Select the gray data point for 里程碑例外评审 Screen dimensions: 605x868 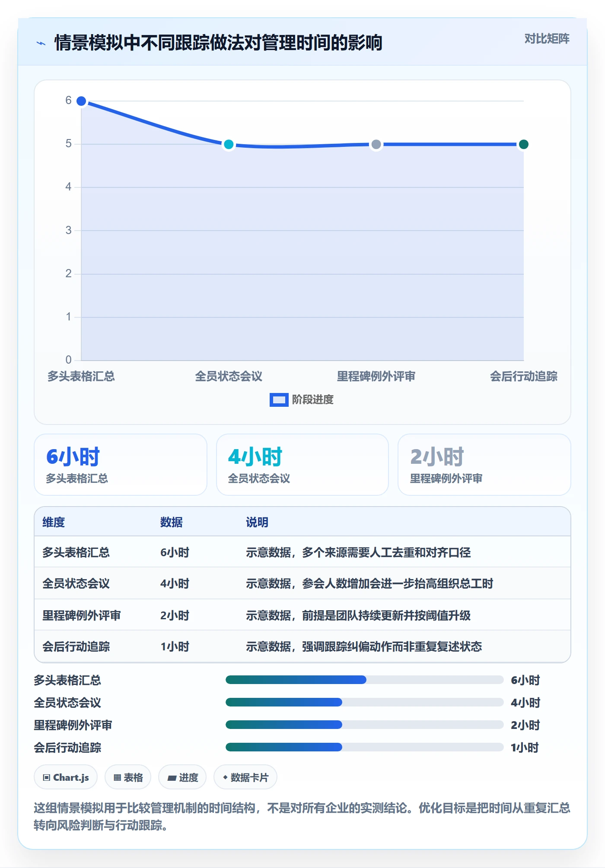pos(376,144)
